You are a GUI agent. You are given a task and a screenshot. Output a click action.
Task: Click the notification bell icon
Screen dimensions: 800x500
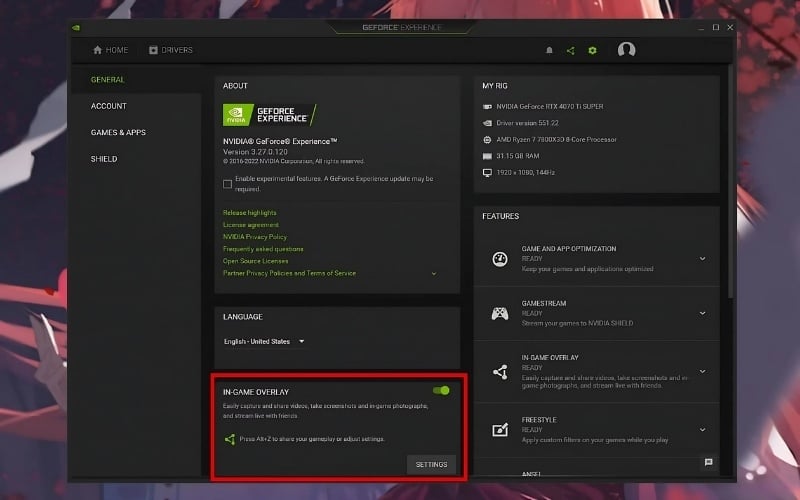coord(549,50)
